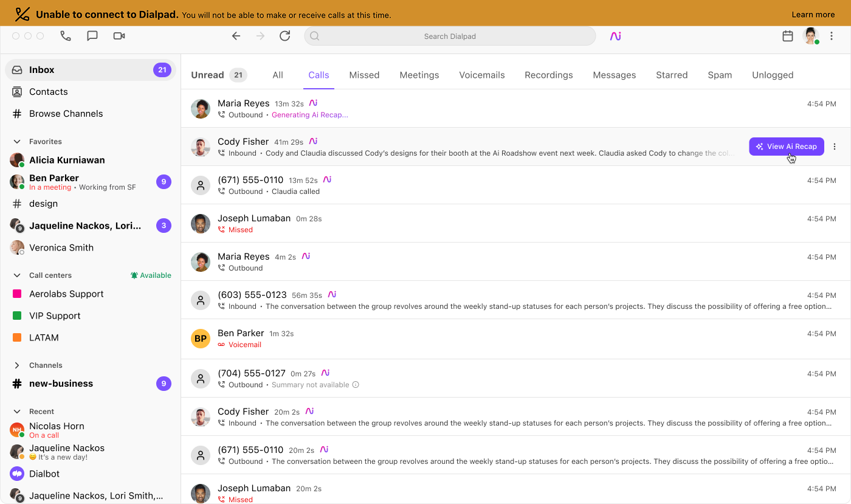The width and height of the screenshot is (851, 504).
Task: Open Inbox in the sidebar
Action: tap(91, 70)
